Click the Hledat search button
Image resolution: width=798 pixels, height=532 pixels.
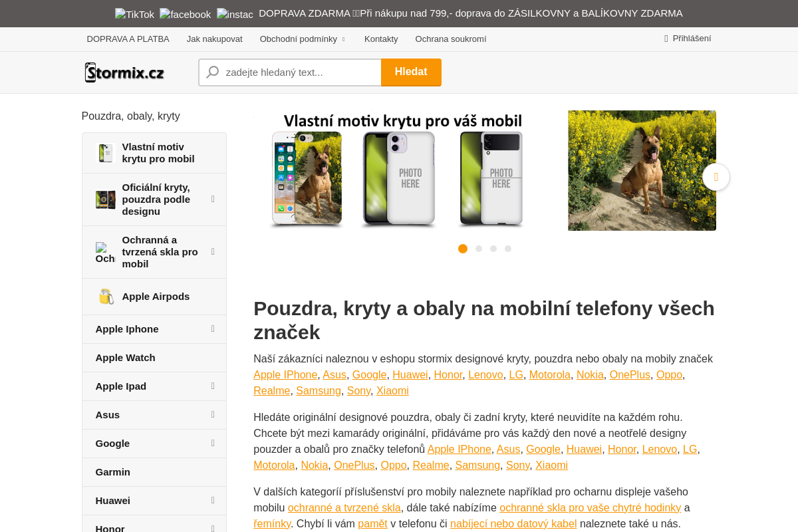(411, 72)
